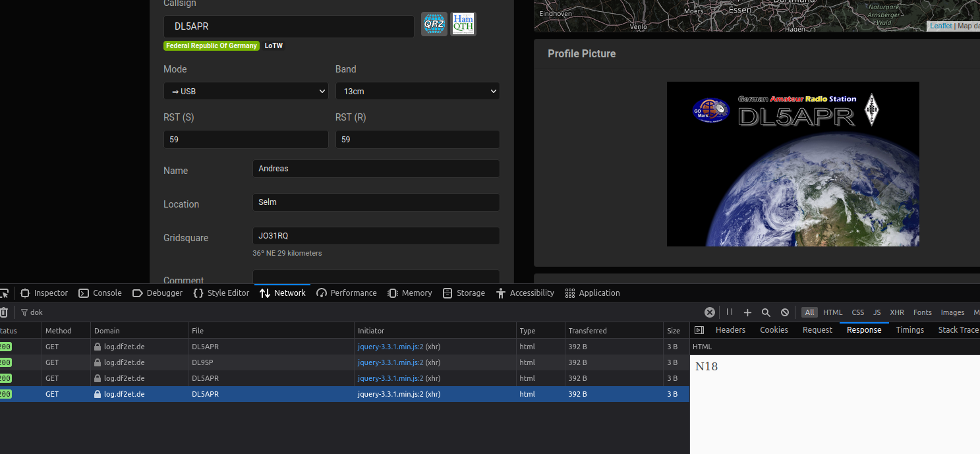Open the jquery initiator link in DL9SP row

click(x=390, y=362)
